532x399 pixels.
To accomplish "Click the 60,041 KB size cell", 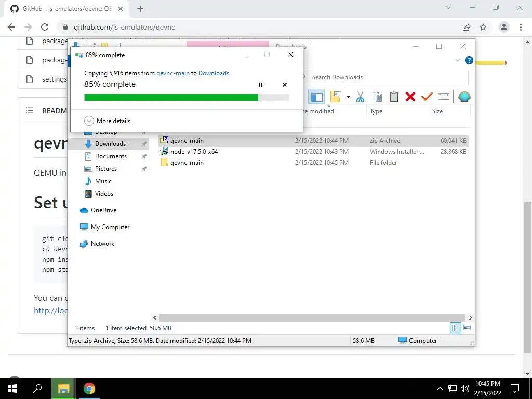I will 453,140.
